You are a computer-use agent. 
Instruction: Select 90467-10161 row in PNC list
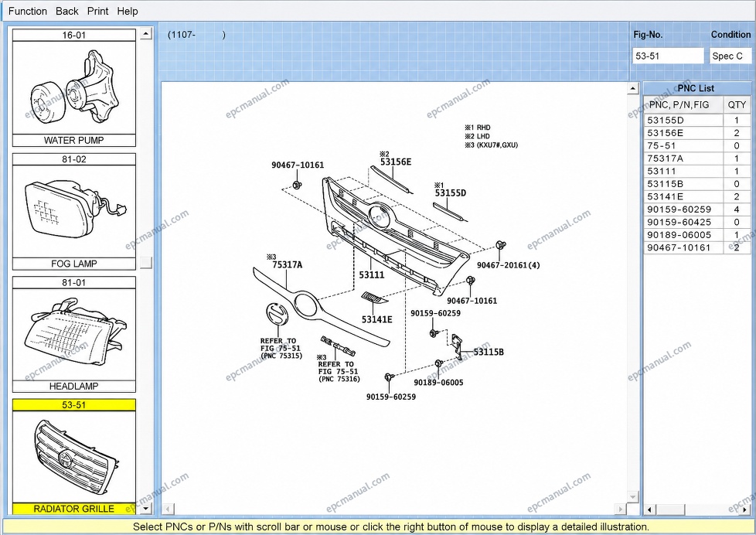697,247
